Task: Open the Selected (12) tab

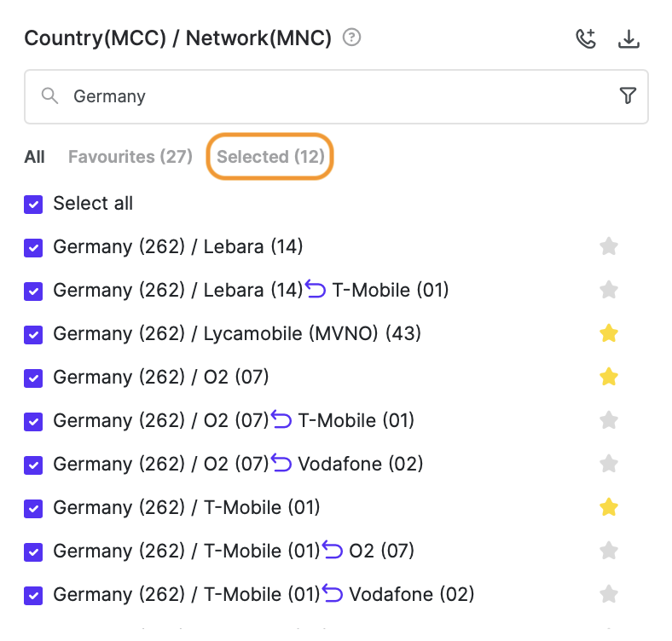Action: 270,157
